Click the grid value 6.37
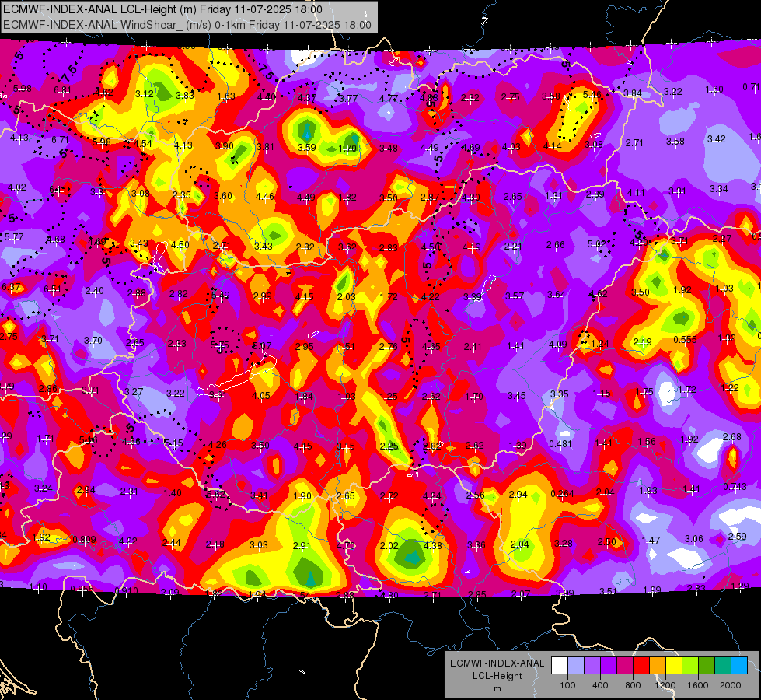 [x=11, y=286]
